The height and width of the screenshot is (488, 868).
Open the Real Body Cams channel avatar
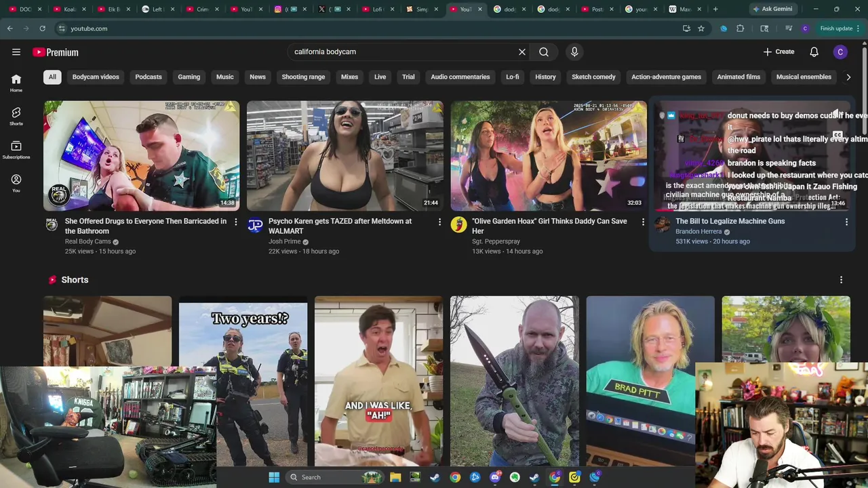52,225
